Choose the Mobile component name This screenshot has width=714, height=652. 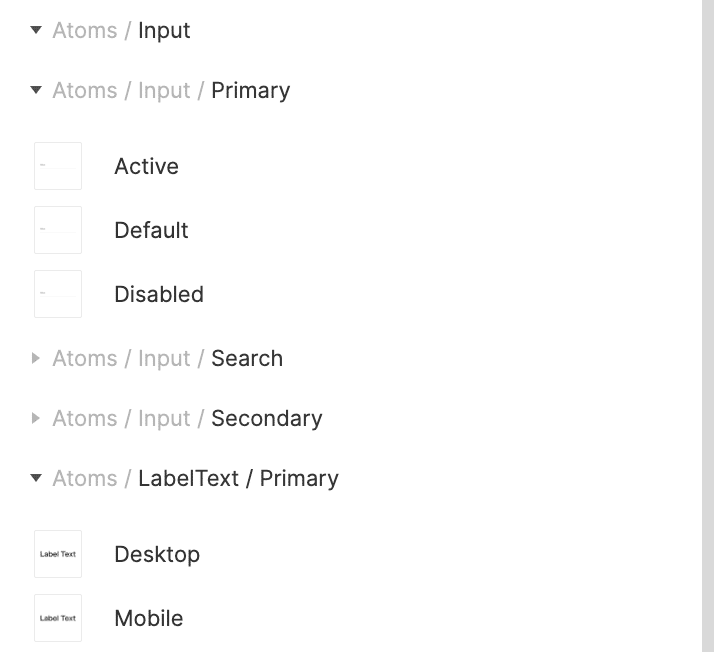click(x=149, y=618)
